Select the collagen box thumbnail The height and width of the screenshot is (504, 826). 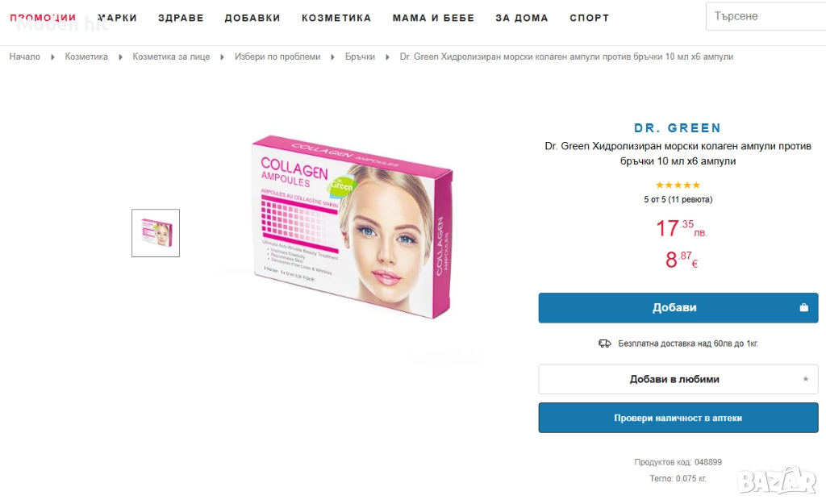(x=156, y=233)
